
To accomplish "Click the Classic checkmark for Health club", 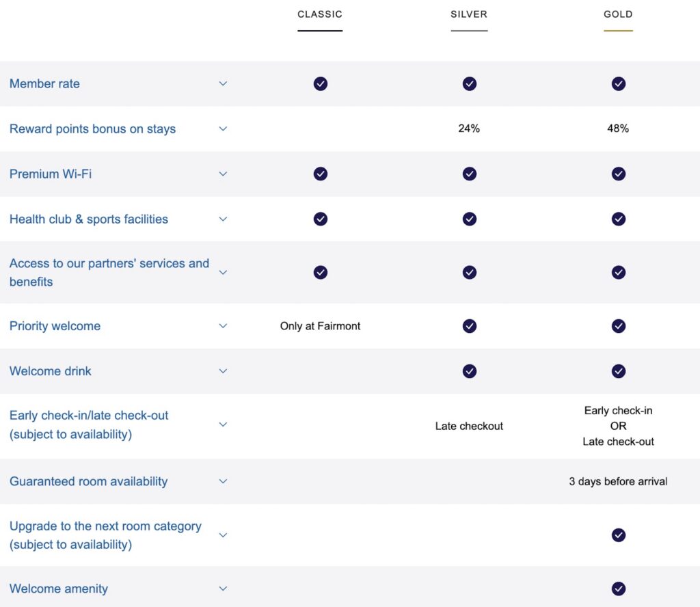I will tap(320, 219).
